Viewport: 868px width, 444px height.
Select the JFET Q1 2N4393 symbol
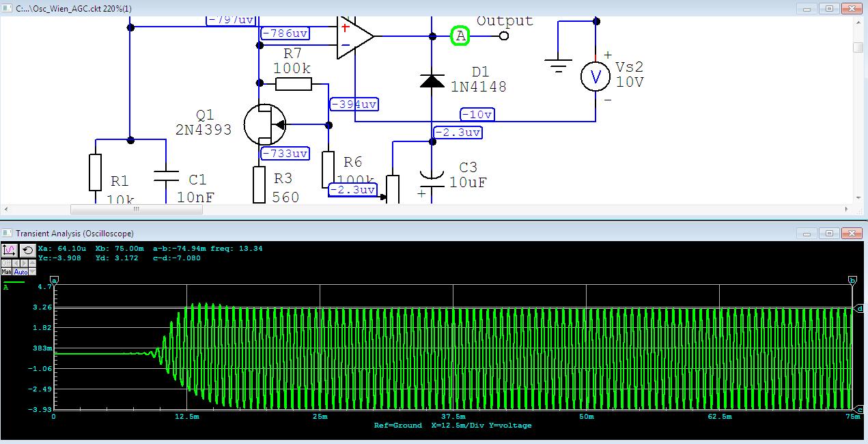click(265, 124)
